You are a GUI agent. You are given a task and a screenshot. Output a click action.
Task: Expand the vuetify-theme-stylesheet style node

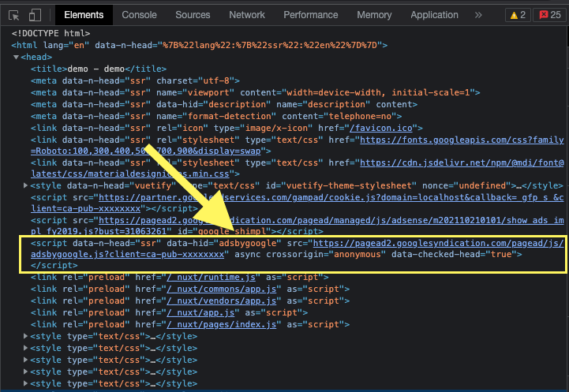25,185
